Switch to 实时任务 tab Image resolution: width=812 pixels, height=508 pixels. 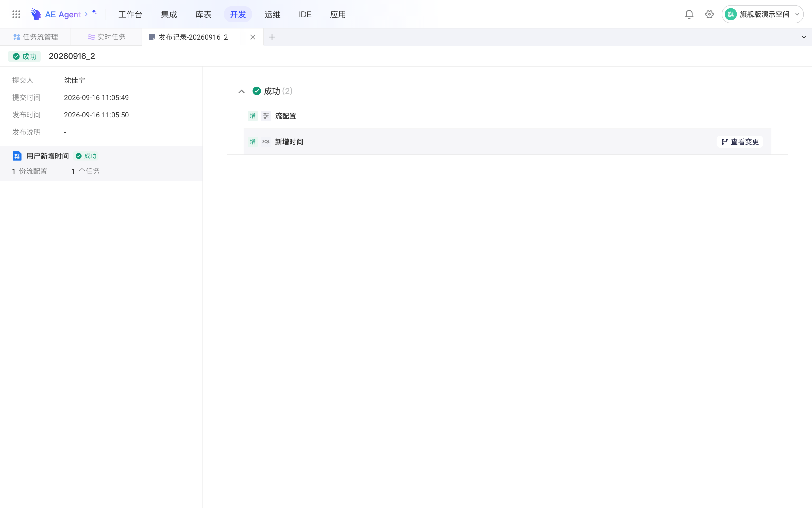click(106, 37)
